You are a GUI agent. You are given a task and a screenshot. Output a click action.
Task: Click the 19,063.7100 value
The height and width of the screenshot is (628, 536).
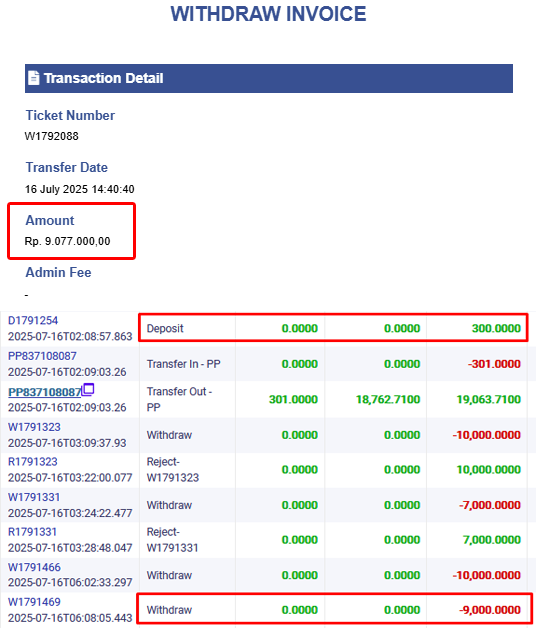(x=488, y=399)
